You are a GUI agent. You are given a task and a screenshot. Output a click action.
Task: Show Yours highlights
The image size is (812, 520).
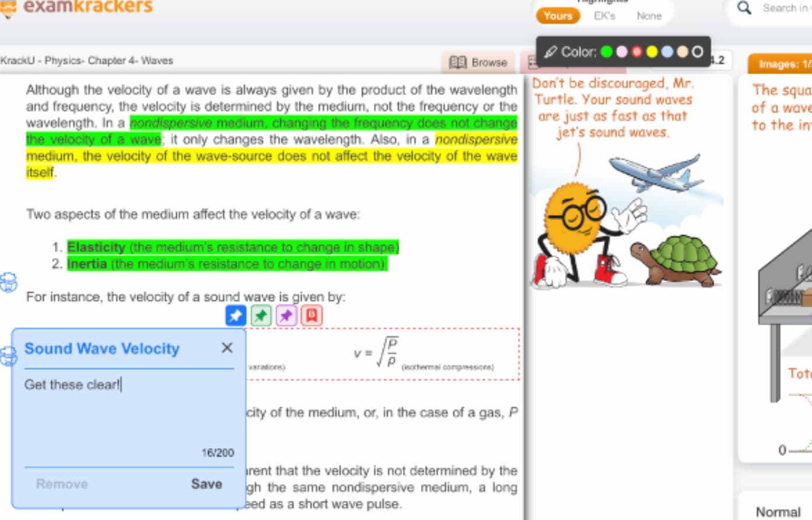click(x=558, y=16)
